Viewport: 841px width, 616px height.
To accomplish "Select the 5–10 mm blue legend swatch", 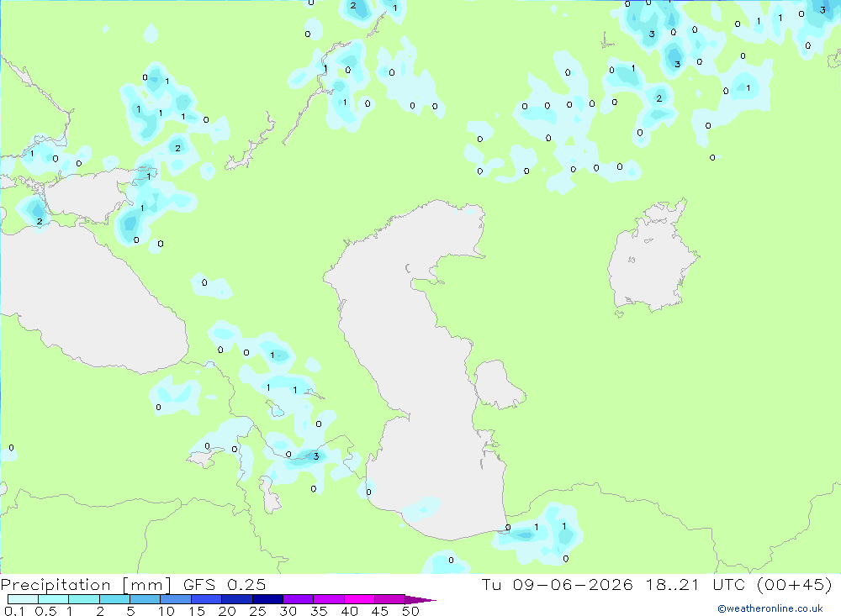I will point(145,599).
